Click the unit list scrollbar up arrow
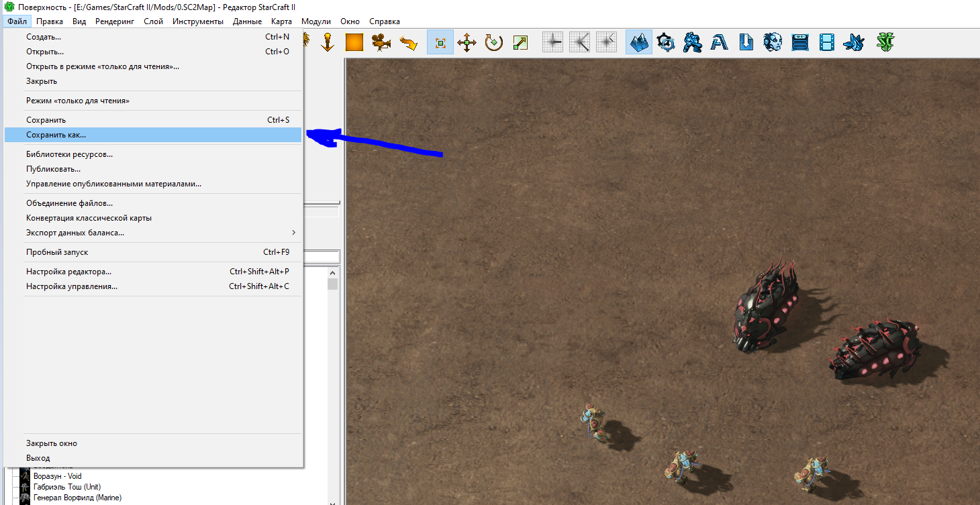This screenshot has height=505, width=980. tap(333, 272)
